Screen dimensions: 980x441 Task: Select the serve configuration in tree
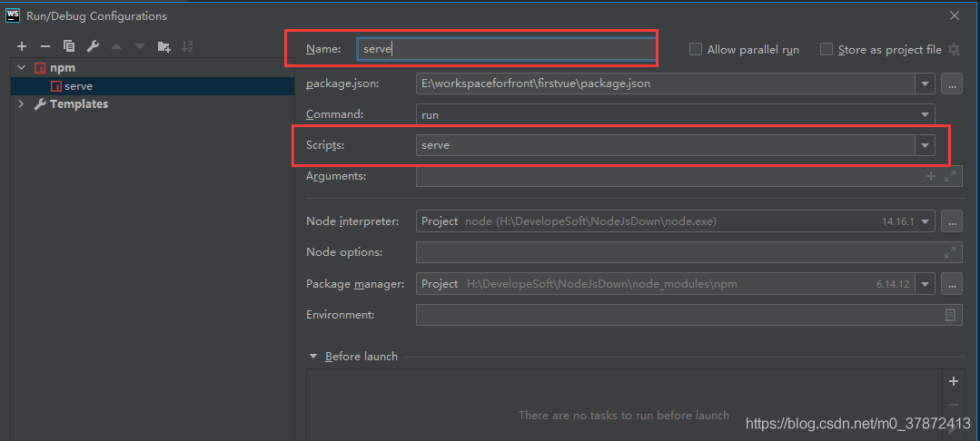[x=153, y=86]
